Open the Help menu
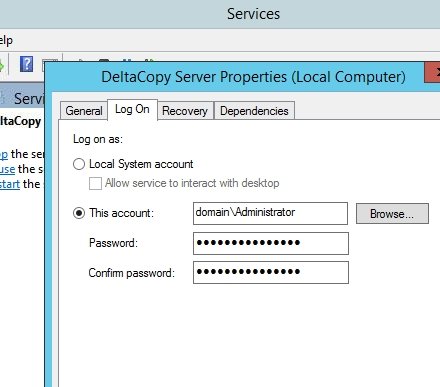440x387 pixels. coord(6,40)
